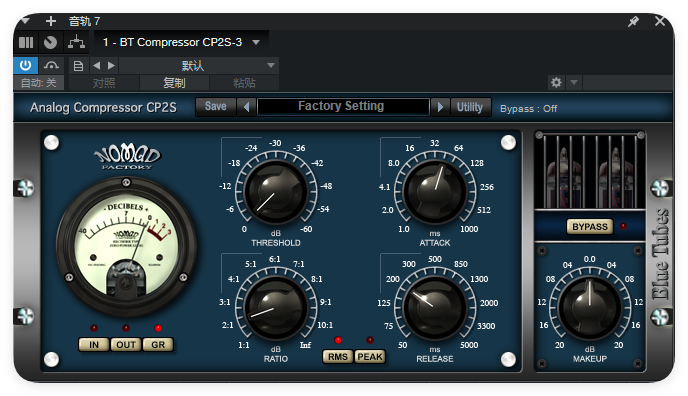Go to next preset in host toolbar

click(x=111, y=66)
